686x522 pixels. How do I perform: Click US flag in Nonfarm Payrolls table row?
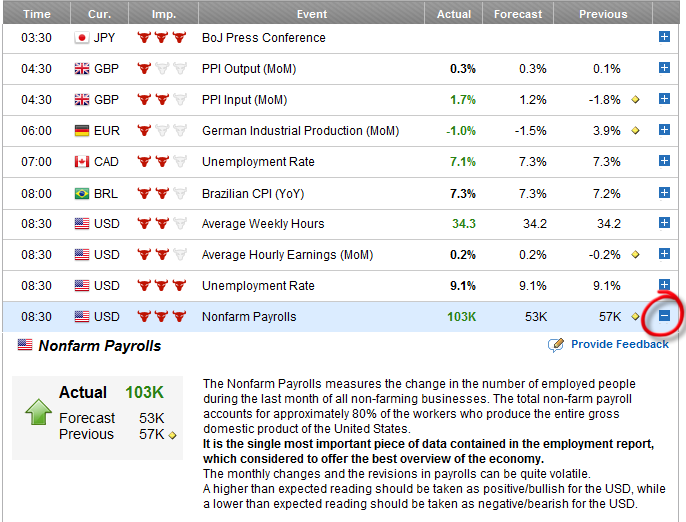81,316
